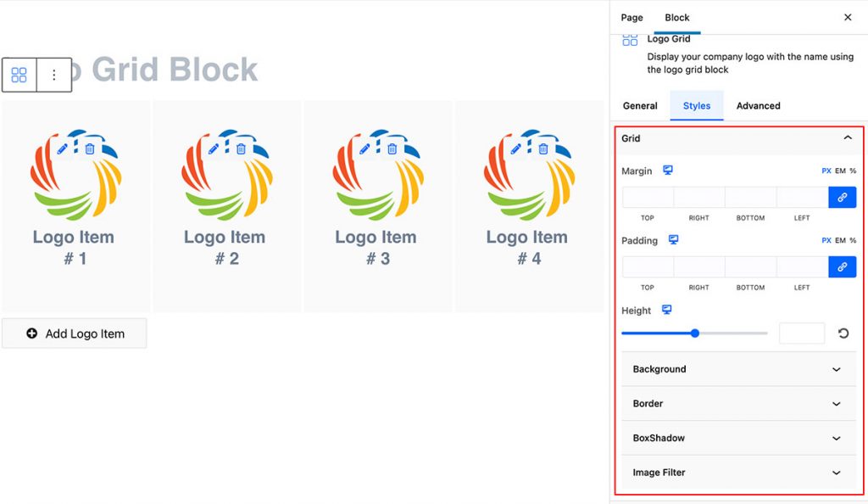Click the 'Logo Item # 2' caption

pos(225,248)
